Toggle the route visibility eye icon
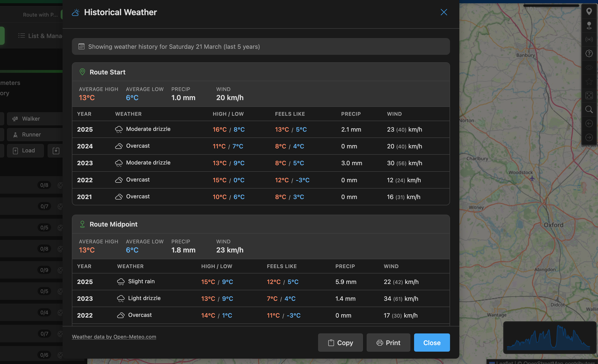The height and width of the screenshot is (364, 598). [589, 67]
